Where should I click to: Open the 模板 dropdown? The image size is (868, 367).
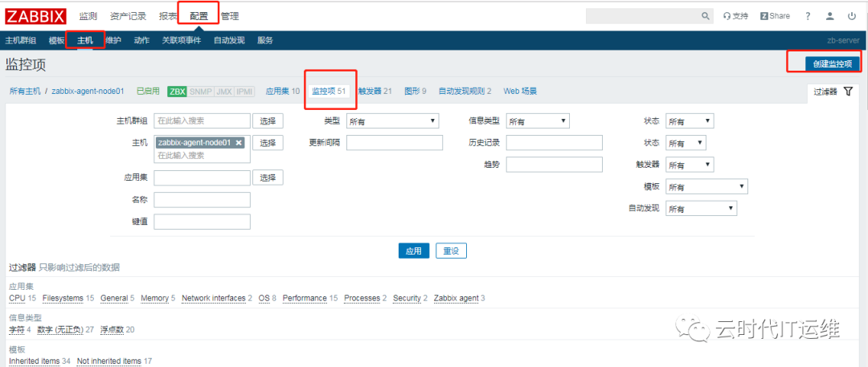click(x=706, y=187)
